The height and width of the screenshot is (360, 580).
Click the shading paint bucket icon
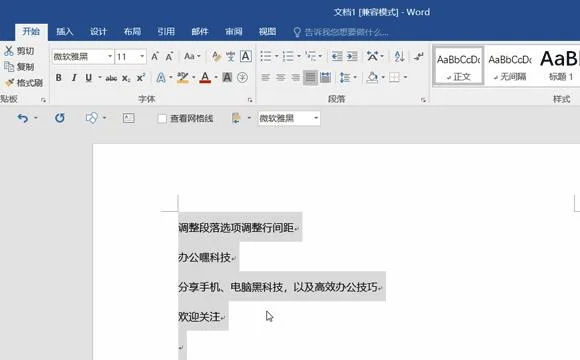[x=372, y=77]
